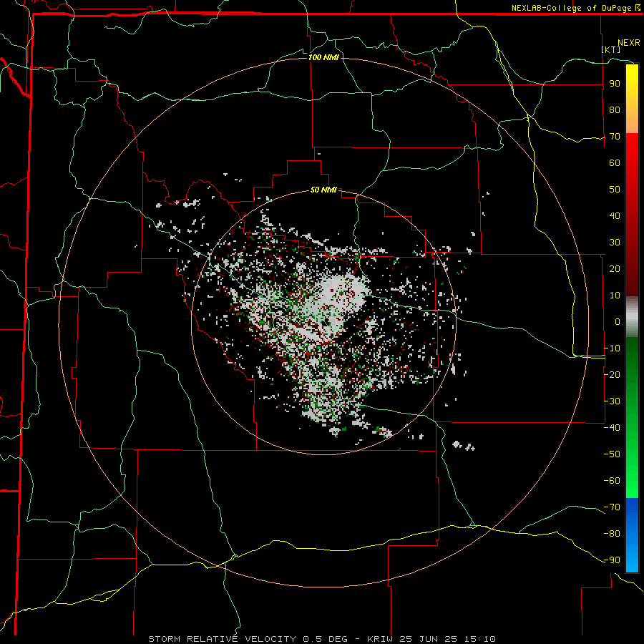644x644 pixels.
Task: Click the 0 scale label
Action: (x=618, y=321)
